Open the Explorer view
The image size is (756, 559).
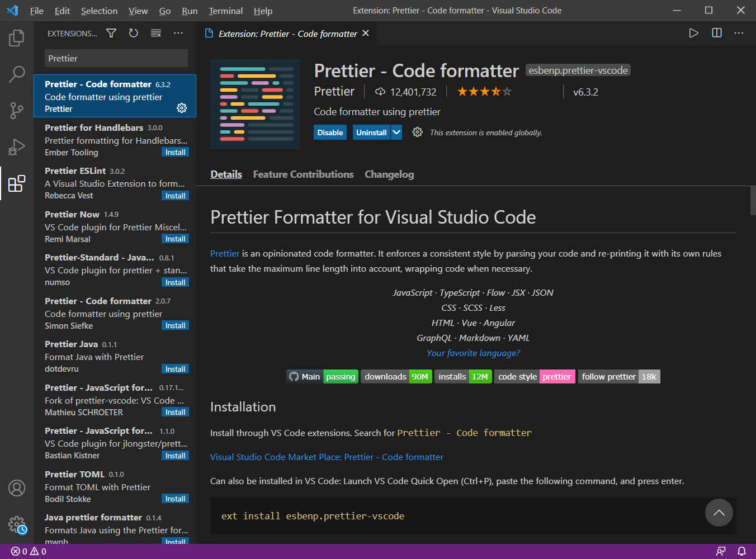click(16, 37)
